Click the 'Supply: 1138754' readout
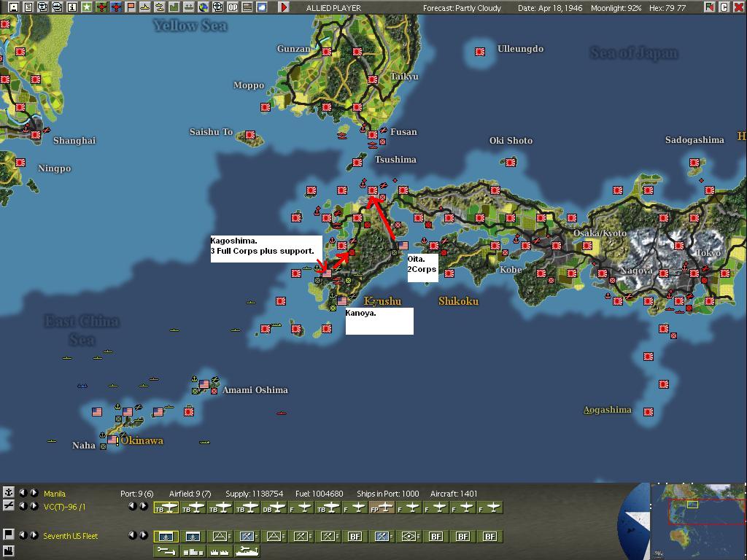 [x=255, y=494]
